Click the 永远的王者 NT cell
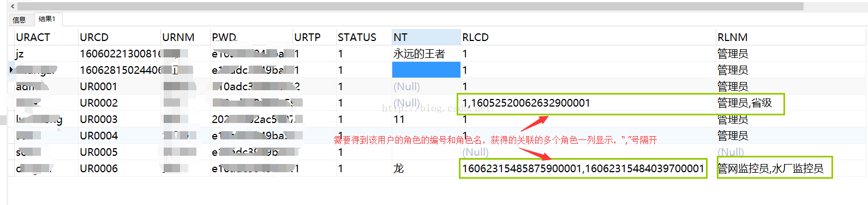Image resolution: width=868 pixels, height=205 pixels. pyautogui.click(x=426, y=54)
